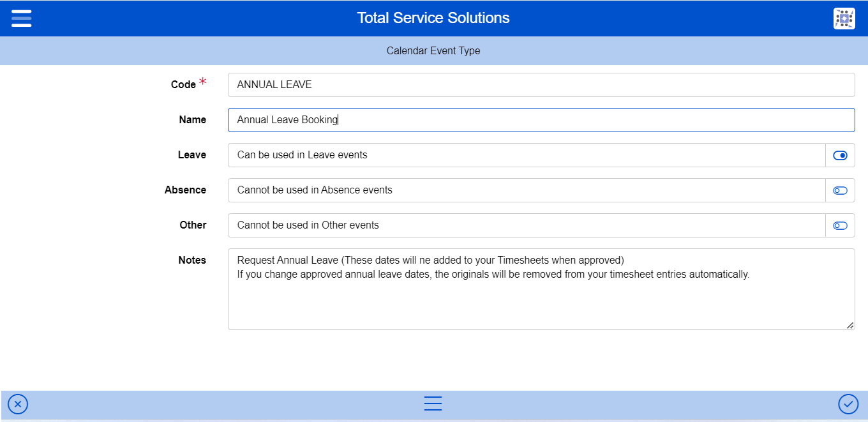This screenshot has height=422, width=868.
Task: Select 'Can be used in Leave events' text
Action: point(302,155)
